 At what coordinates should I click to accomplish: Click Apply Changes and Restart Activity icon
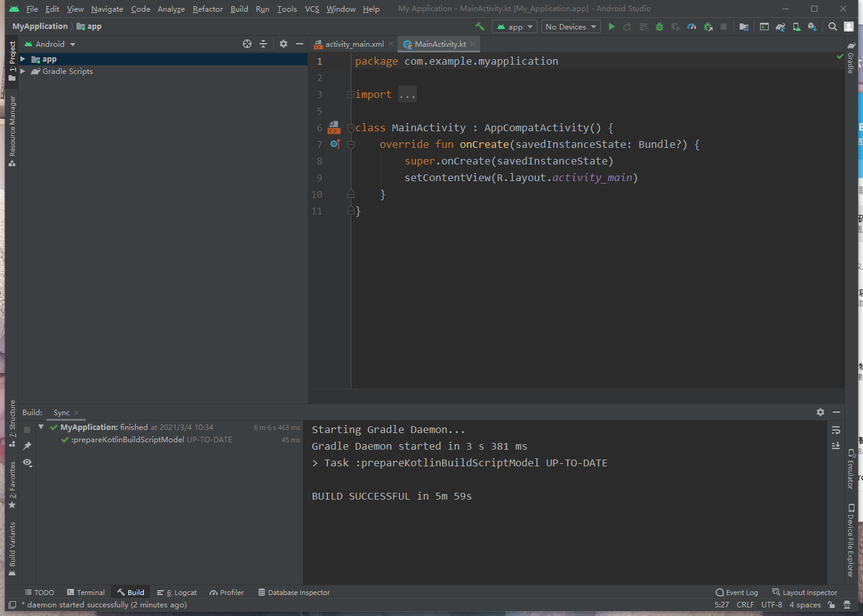[x=628, y=26]
